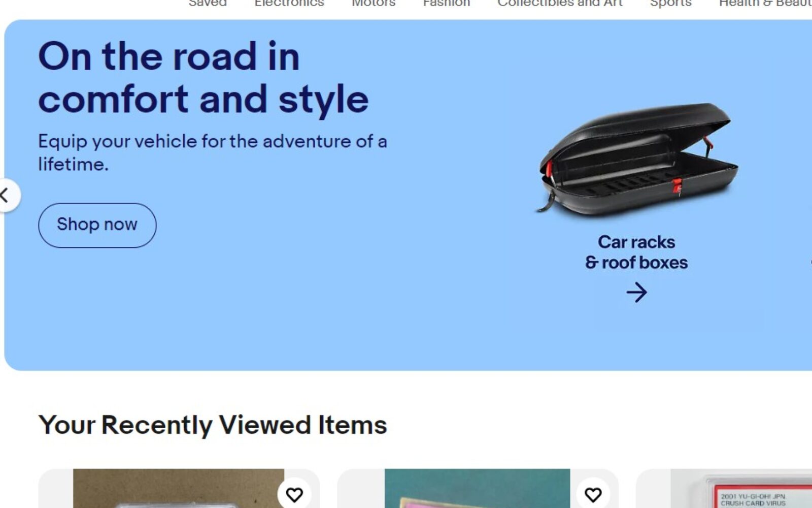Viewport: 812px width, 508px height.
Task: Open first recently viewed item thumbnail
Action: click(x=179, y=488)
